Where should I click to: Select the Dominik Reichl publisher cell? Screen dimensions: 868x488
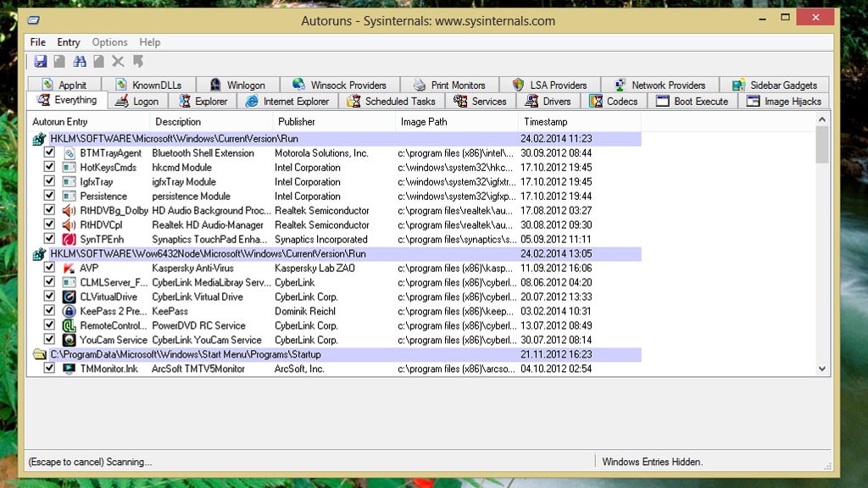click(x=305, y=312)
